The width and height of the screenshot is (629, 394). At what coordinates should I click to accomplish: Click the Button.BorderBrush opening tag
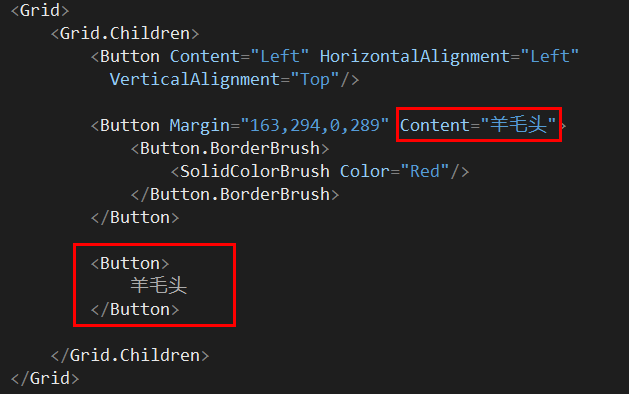(230, 148)
